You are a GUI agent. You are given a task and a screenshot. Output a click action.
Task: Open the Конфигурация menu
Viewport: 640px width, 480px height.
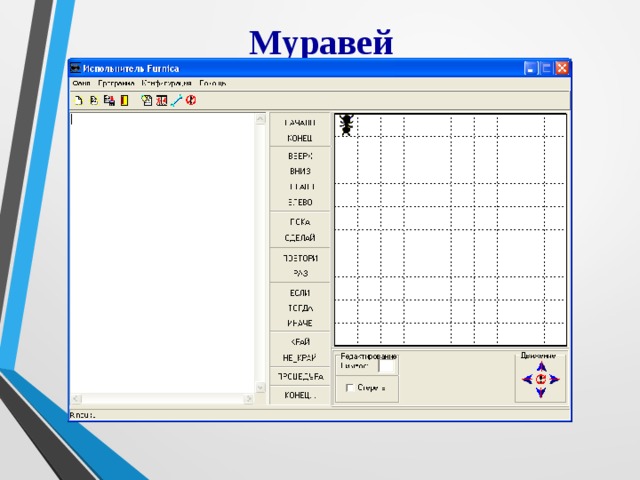(167, 83)
